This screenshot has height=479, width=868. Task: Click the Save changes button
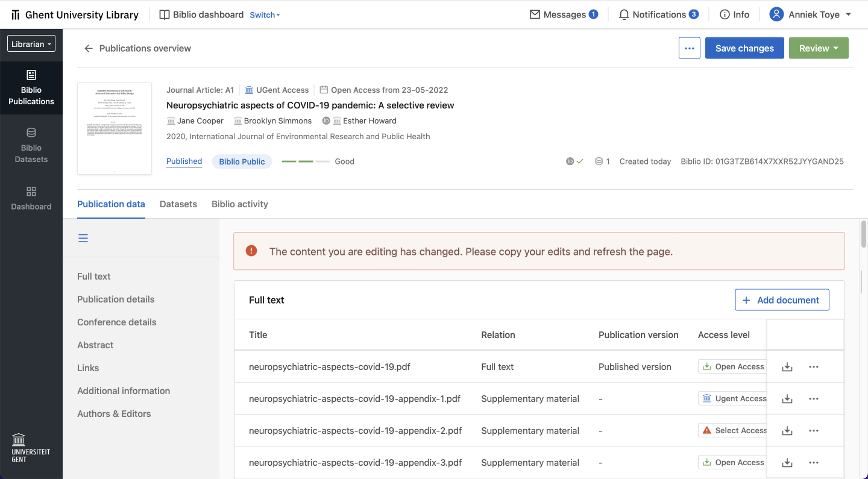744,48
